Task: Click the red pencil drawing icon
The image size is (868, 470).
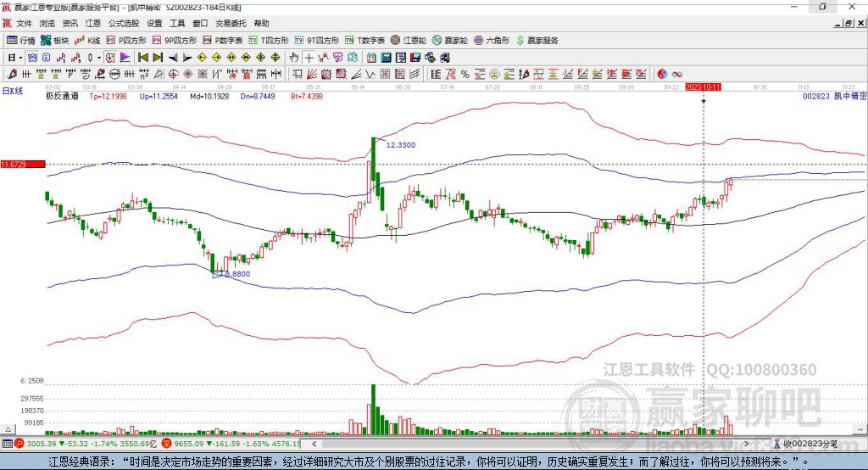Action: click(12, 75)
